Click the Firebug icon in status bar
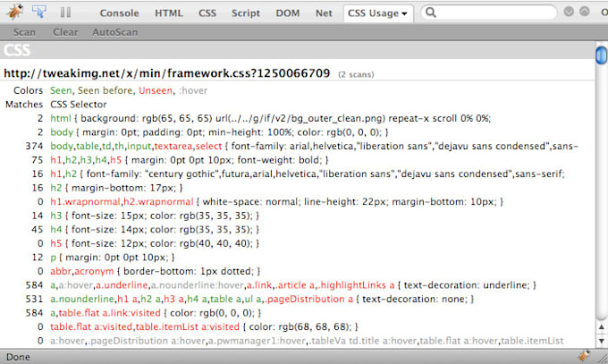The height and width of the screenshot is (364, 608). tap(582, 355)
